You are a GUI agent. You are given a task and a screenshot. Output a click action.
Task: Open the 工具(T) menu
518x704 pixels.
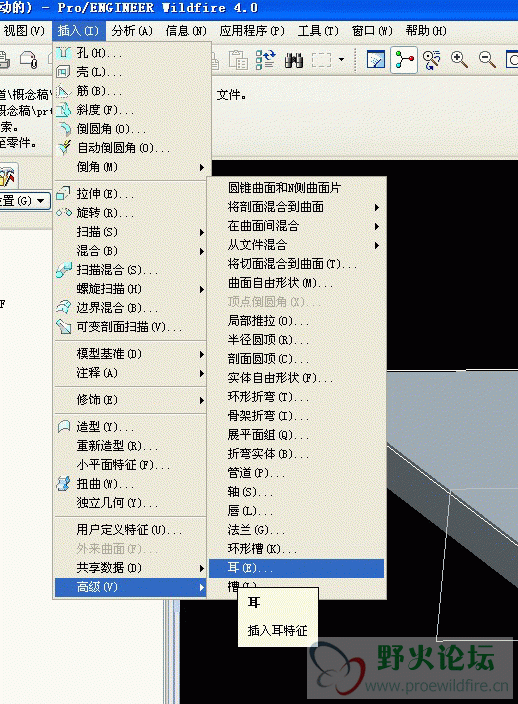pyautogui.click(x=318, y=31)
